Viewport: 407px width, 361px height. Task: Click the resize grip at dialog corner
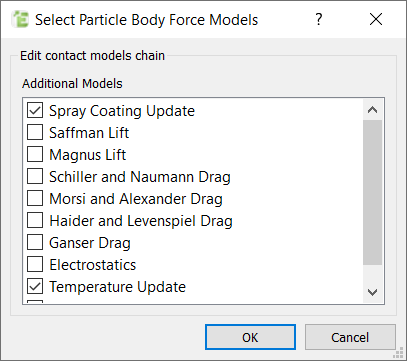(x=398, y=353)
